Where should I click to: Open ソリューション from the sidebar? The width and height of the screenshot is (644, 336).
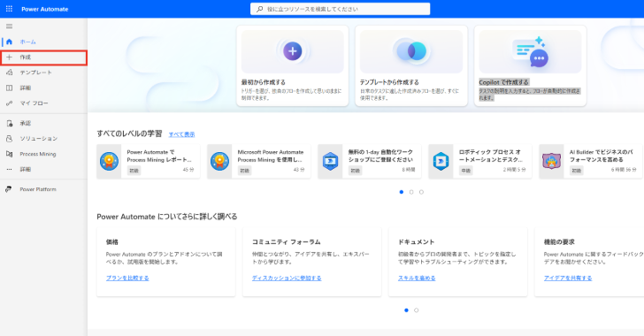(39, 139)
